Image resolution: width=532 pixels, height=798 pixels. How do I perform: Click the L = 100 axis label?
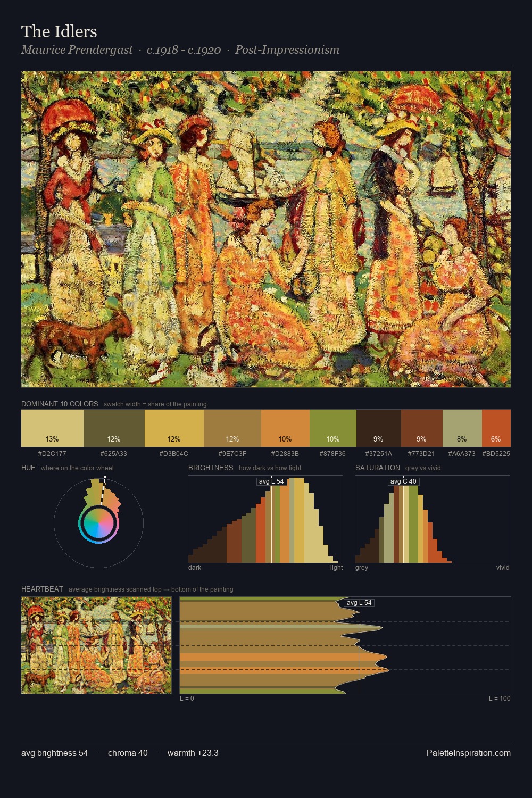point(500,699)
